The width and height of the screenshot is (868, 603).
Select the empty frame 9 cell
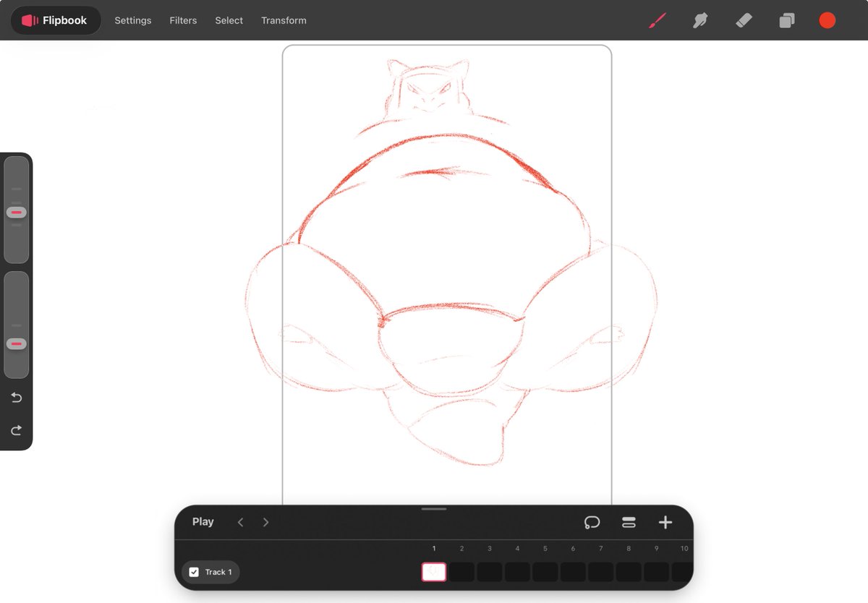click(x=656, y=572)
